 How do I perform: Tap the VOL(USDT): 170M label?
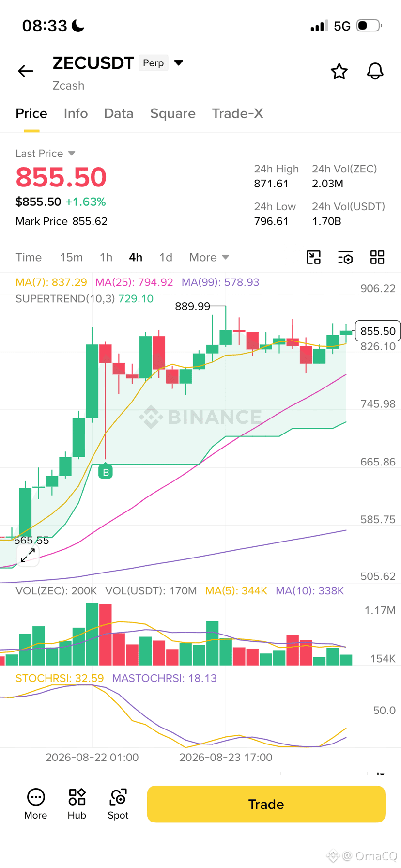151,591
